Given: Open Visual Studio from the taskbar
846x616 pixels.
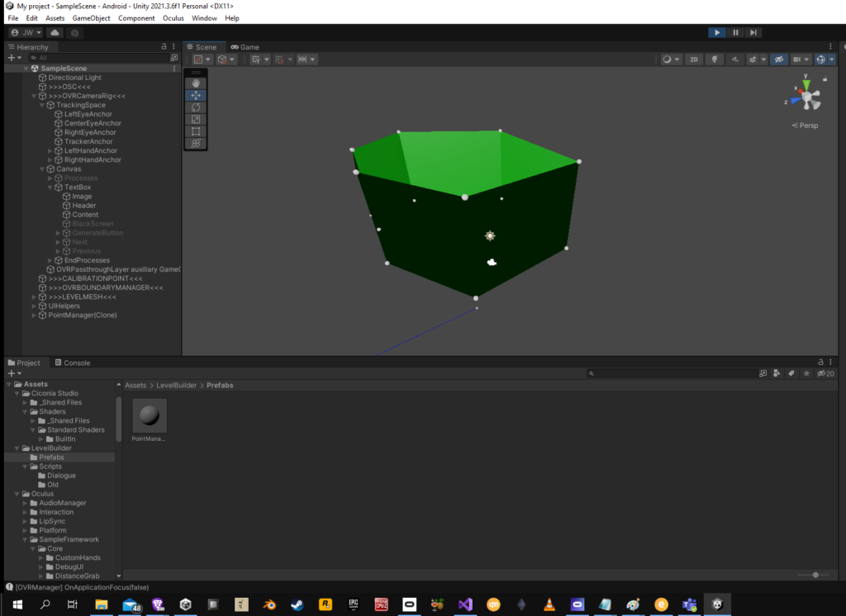Looking at the screenshot, I should [466, 604].
